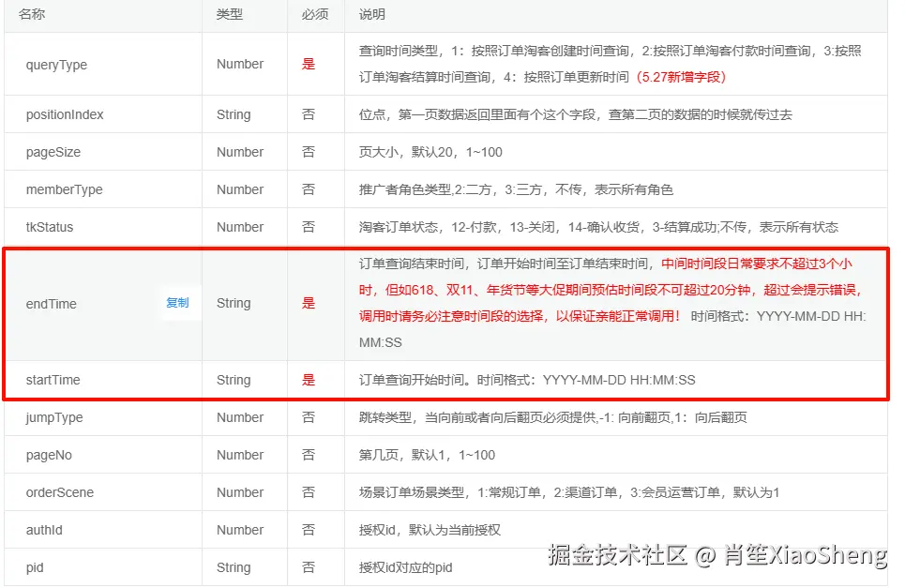The height and width of the screenshot is (588, 905).
Task: Click the 名称 column header
Action: click(x=31, y=14)
